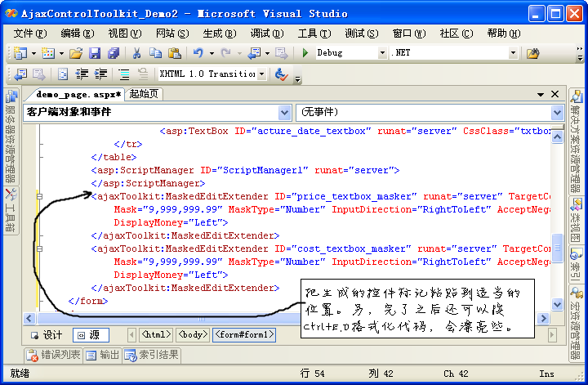This screenshot has height=385, width=588.
Task: Click the Copy icon in toolbar
Action: (155, 53)
